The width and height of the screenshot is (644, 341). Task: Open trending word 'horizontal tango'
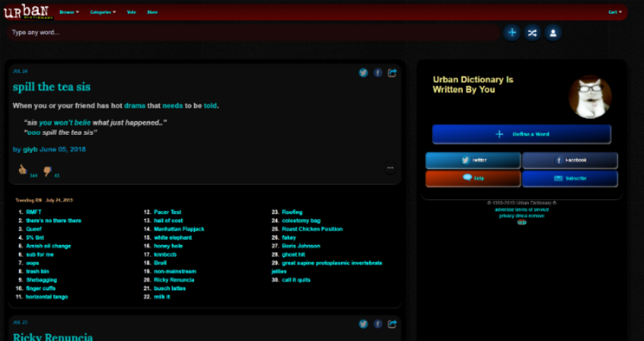coord(47,296)
